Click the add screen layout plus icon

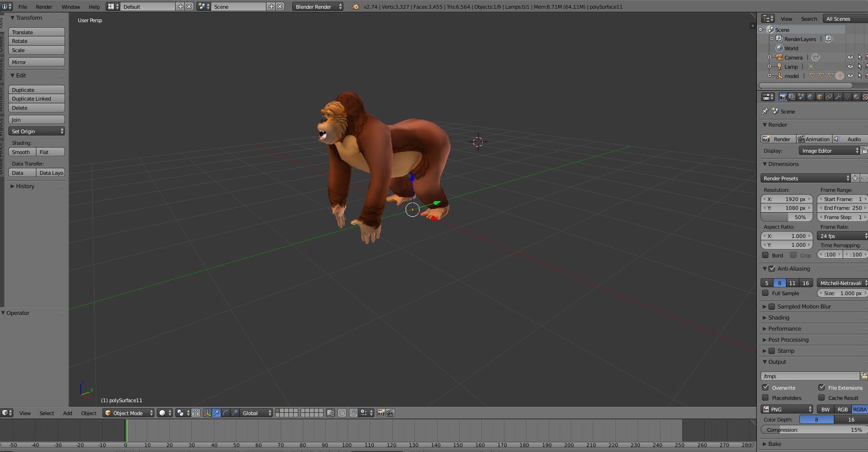click(x=181, y=6)
